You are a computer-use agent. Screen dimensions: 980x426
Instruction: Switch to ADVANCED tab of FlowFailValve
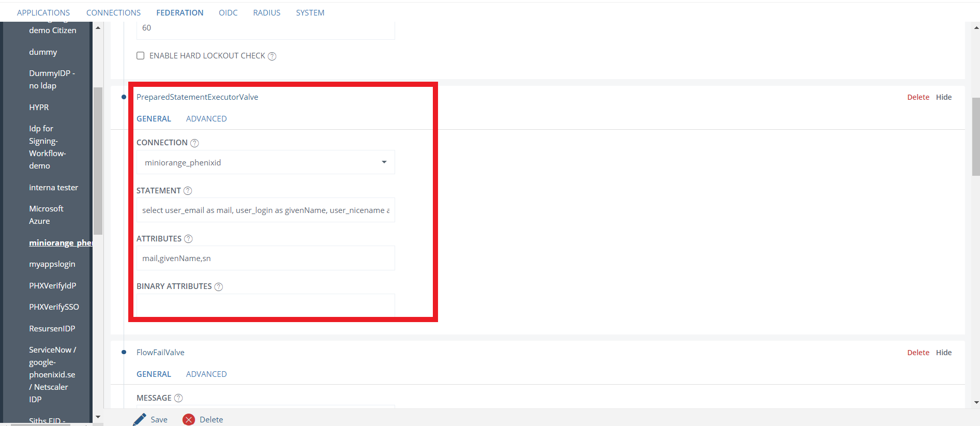(206, 374)
